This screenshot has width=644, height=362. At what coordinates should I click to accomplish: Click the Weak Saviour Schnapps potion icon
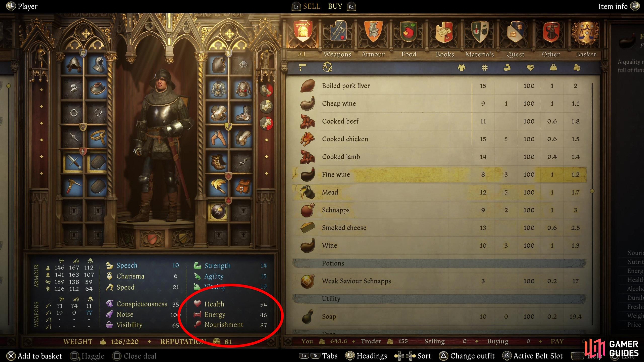pos(307,281)
